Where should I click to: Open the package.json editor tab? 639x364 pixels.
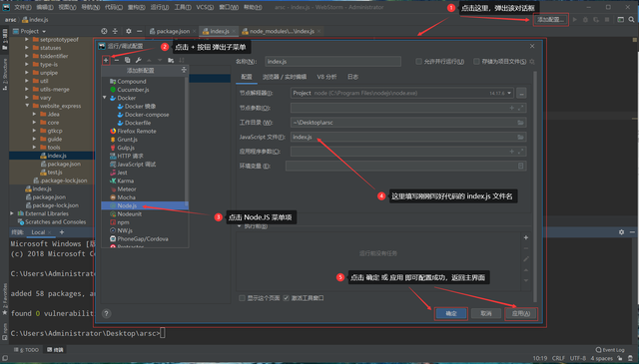tap(173, 31)
